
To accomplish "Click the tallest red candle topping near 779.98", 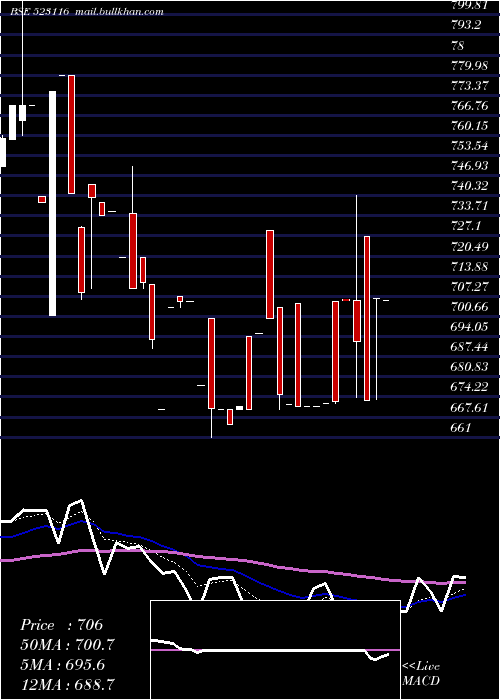I will [x=71, y=134].
